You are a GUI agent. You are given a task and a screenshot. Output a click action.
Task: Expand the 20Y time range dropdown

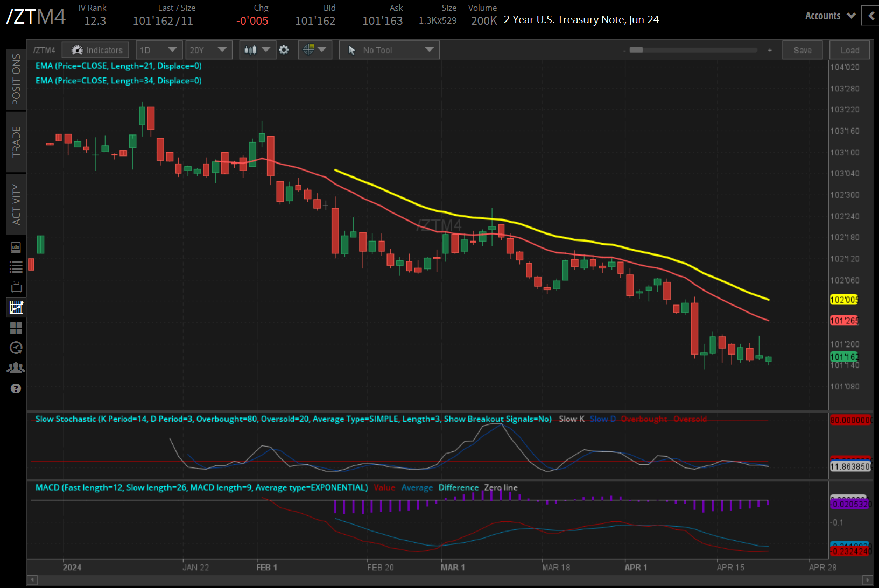[209, 50]
